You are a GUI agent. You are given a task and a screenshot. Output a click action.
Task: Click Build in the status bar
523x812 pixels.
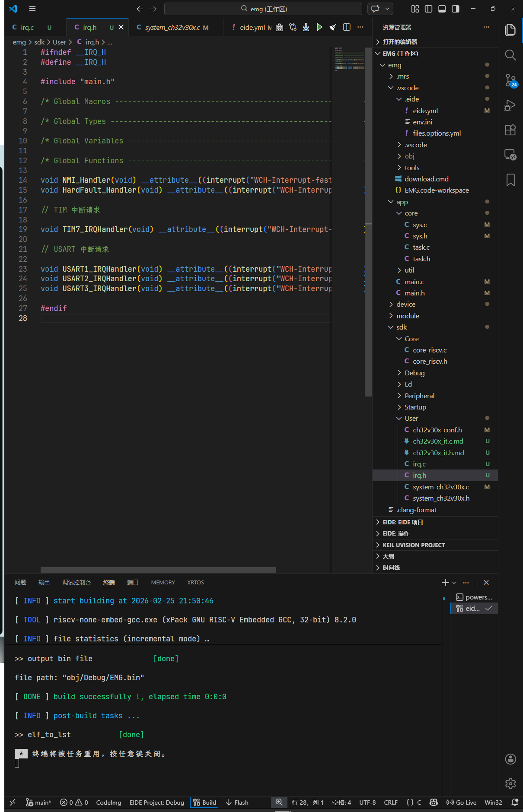[x=205, y=802]
